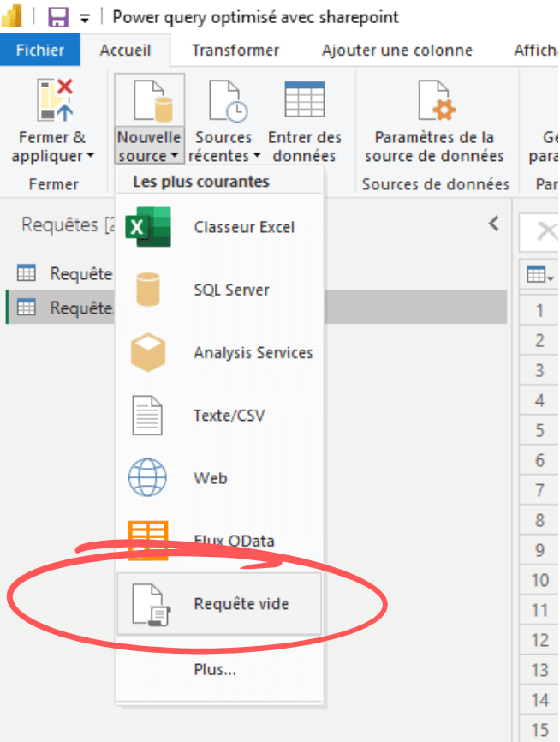Click the Nouvelle source icon
560x742 pixels.
click(x=149, y=101)
